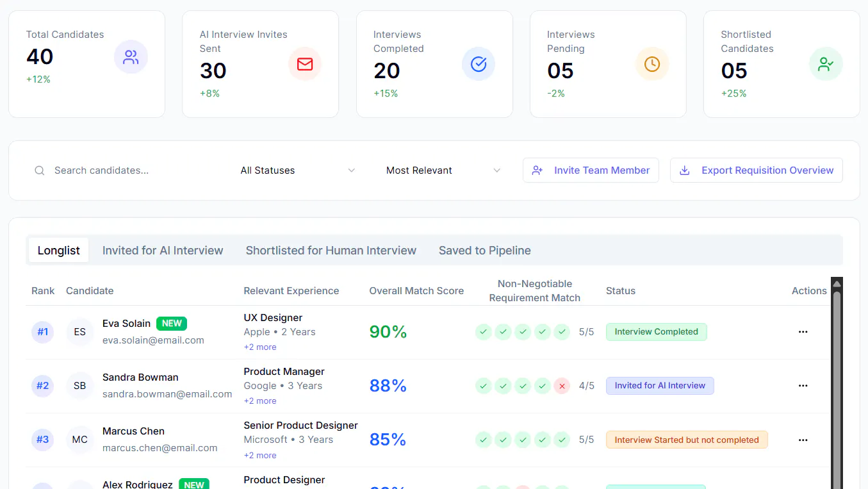This screenshot has width=868, height=489.
Task: Expand '+2 more' experience for Marcus Chen
Action: [260, 456]
